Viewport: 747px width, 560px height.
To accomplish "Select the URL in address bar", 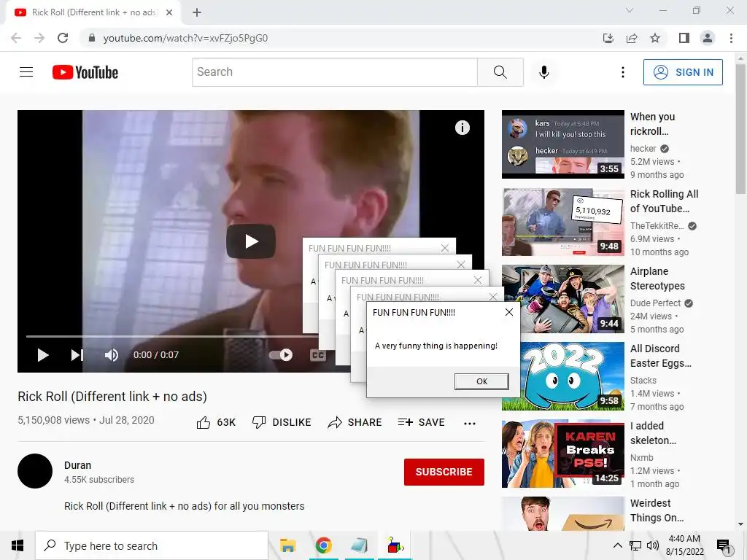I will [x=185, y=38].
